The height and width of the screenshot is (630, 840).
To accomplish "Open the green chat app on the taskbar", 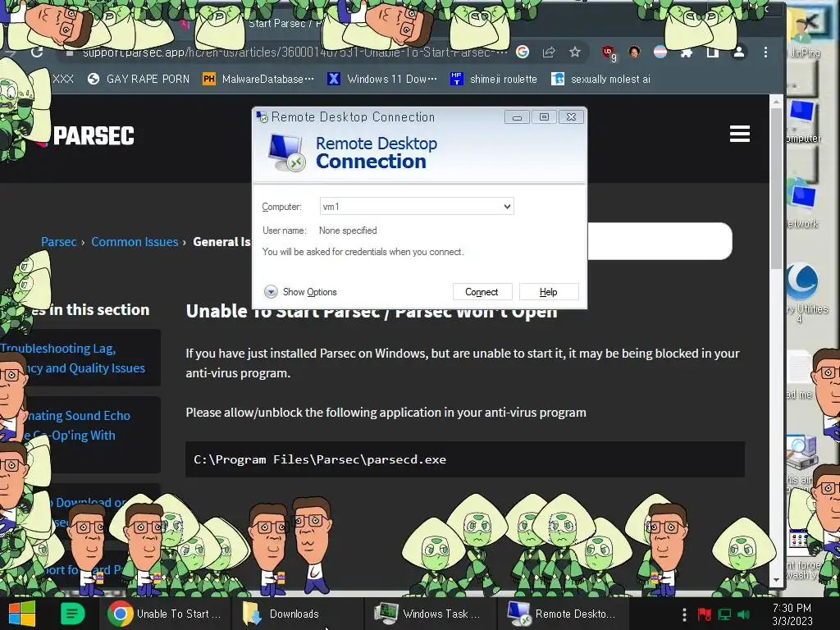I will [x=72, y=614].
